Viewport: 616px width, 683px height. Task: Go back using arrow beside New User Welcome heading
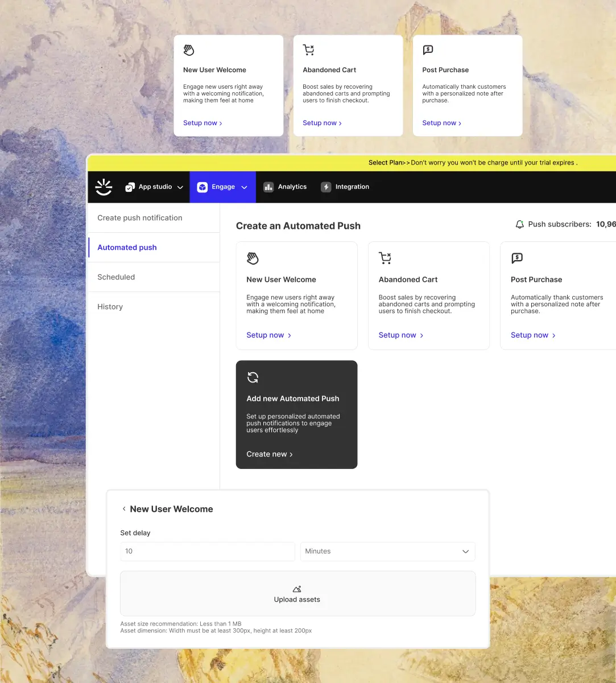(124, 509)
